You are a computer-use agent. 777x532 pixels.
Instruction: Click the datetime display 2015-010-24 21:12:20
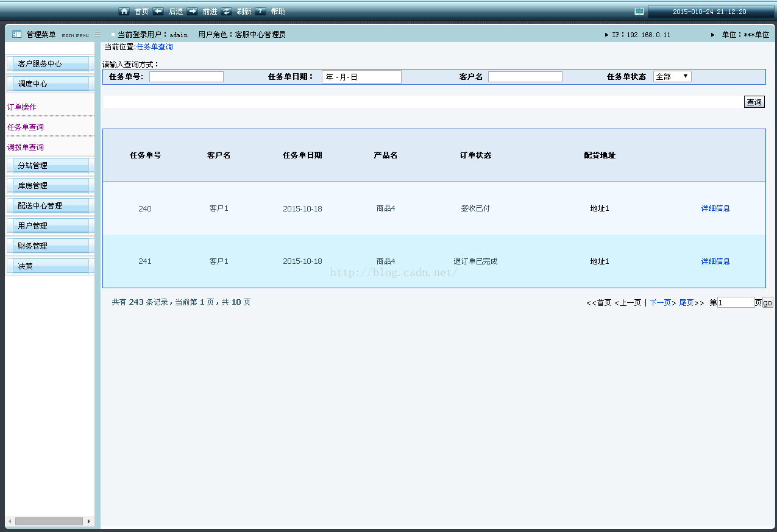709,12
